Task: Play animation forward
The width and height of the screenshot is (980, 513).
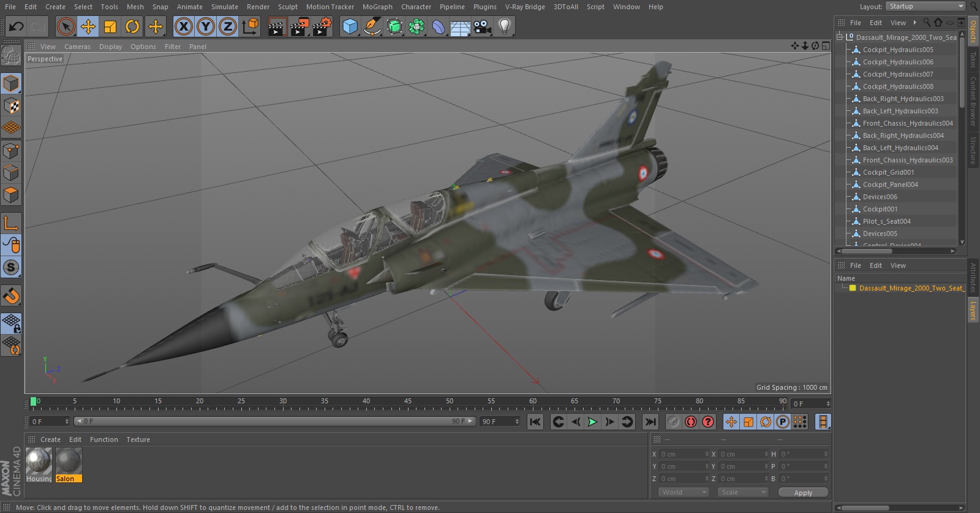Action: (592, 422)
